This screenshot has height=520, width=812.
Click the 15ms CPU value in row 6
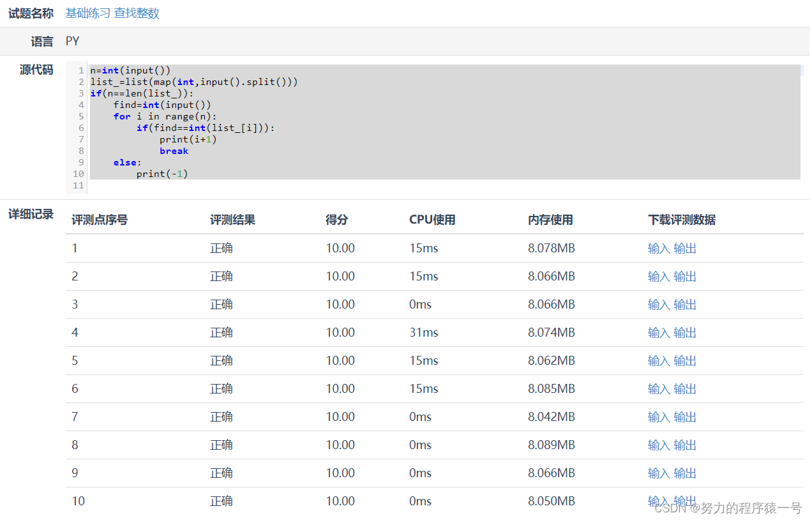pos(424,389)
